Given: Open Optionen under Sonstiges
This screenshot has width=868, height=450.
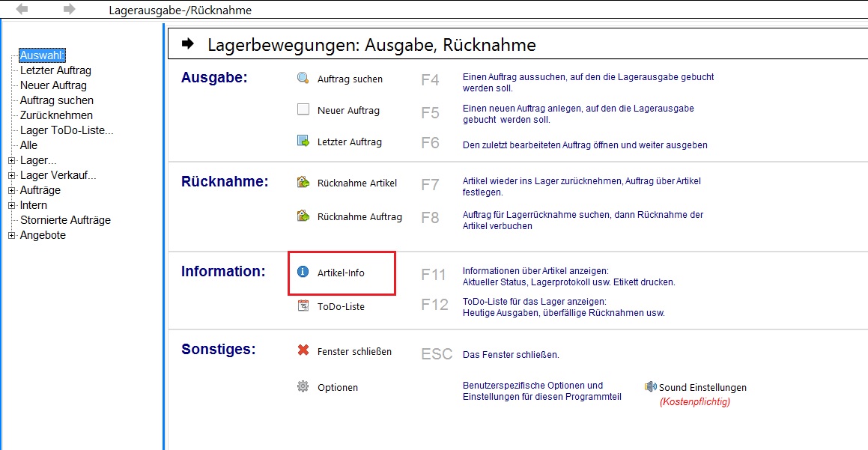Looking at the screenshot, I should coord(338,387).
